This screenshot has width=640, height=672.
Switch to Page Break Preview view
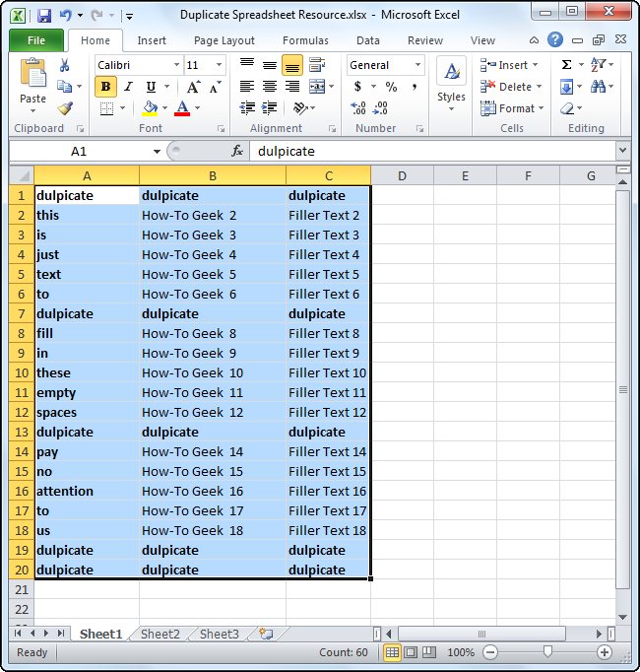coord(429,652)
